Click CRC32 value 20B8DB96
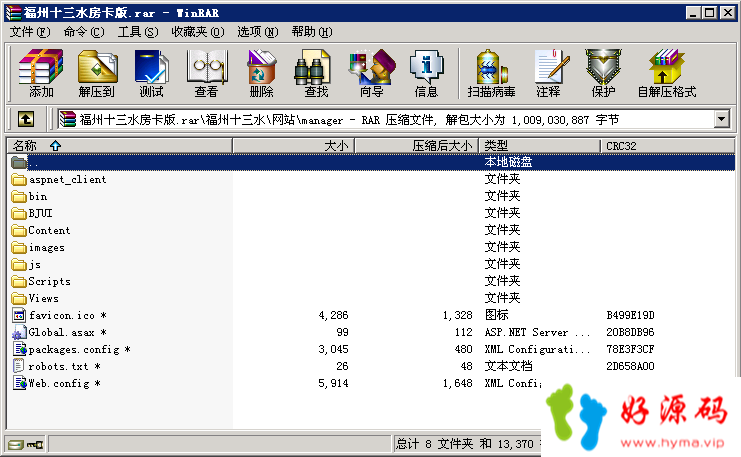 [630, 332]
